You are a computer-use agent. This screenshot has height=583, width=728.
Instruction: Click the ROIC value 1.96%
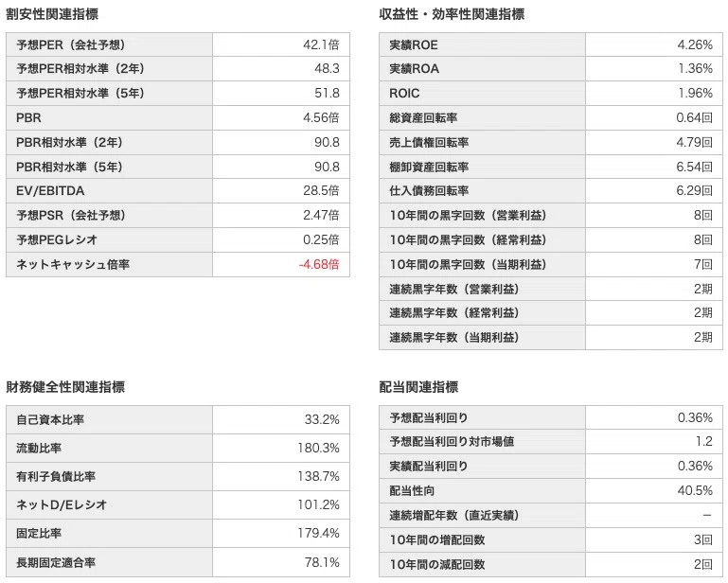pyautogui.click(x=695, y=94)
